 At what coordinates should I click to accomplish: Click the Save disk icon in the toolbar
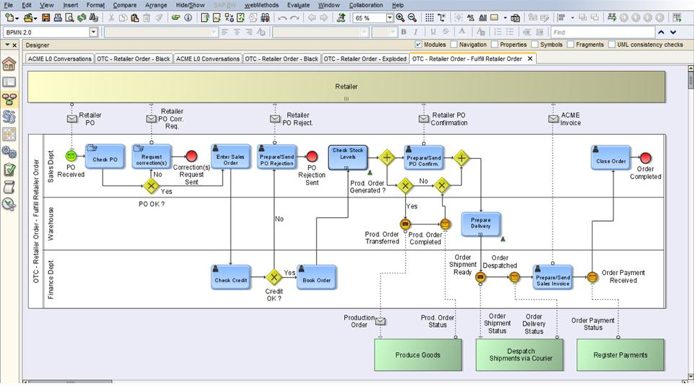pos(46,18)
